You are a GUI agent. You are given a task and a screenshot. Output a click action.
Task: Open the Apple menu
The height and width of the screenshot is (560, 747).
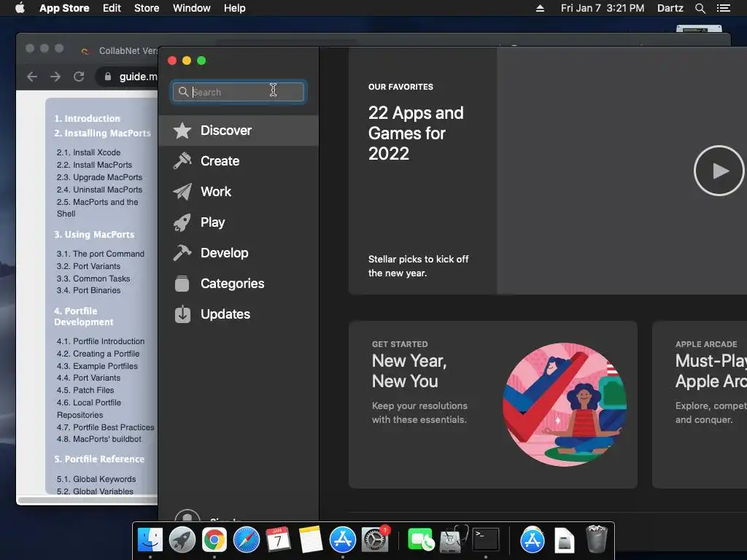20,8
